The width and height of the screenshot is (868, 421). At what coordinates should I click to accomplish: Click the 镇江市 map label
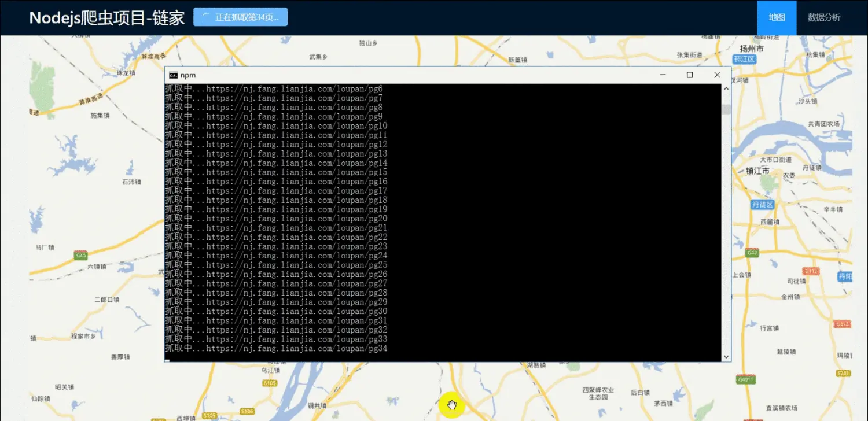point(757,171)
